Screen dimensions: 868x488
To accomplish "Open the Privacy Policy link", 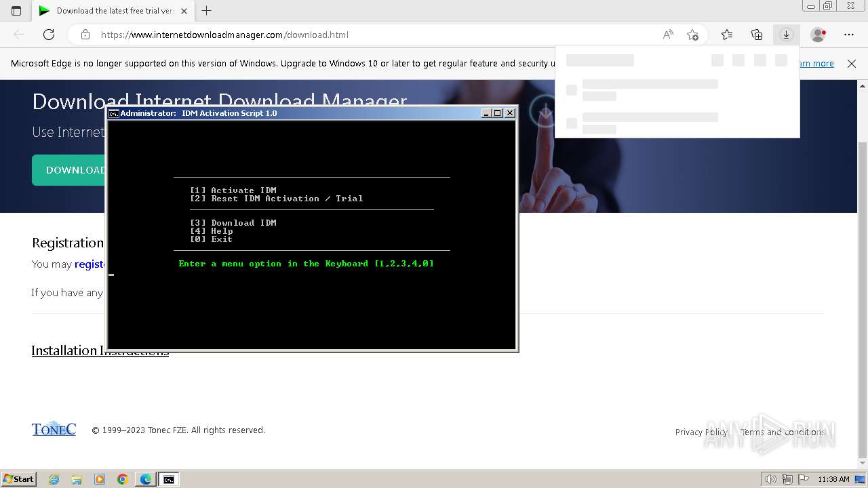I will pos(701,432).
